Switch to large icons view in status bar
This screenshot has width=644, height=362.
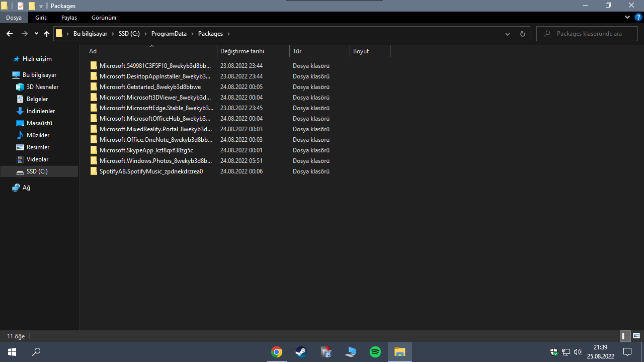(636, 336)
